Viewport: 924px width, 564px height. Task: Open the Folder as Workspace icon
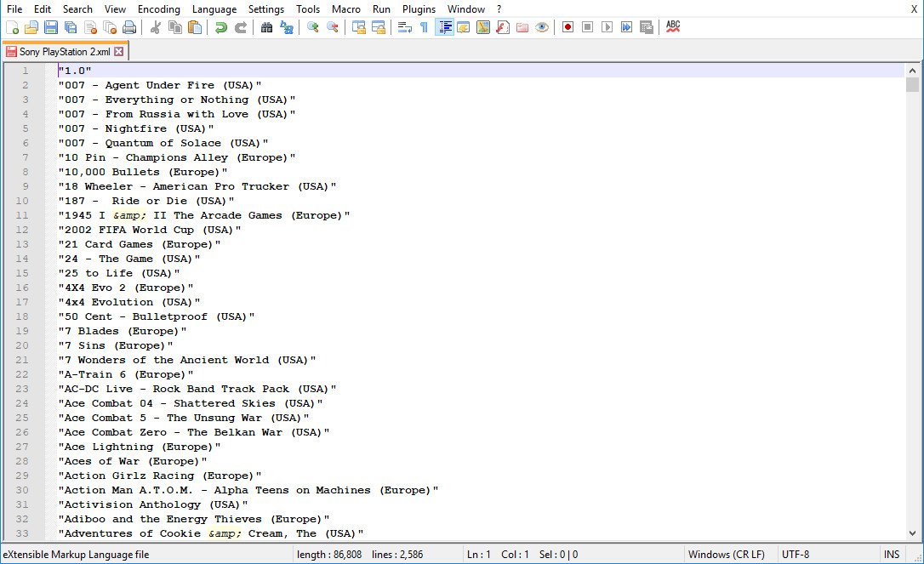tap(522, 27)
